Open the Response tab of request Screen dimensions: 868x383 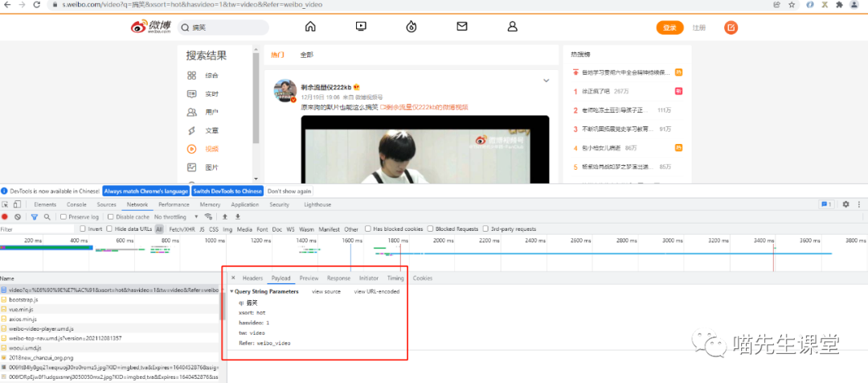pyautogui.click(x=338, y=278)
